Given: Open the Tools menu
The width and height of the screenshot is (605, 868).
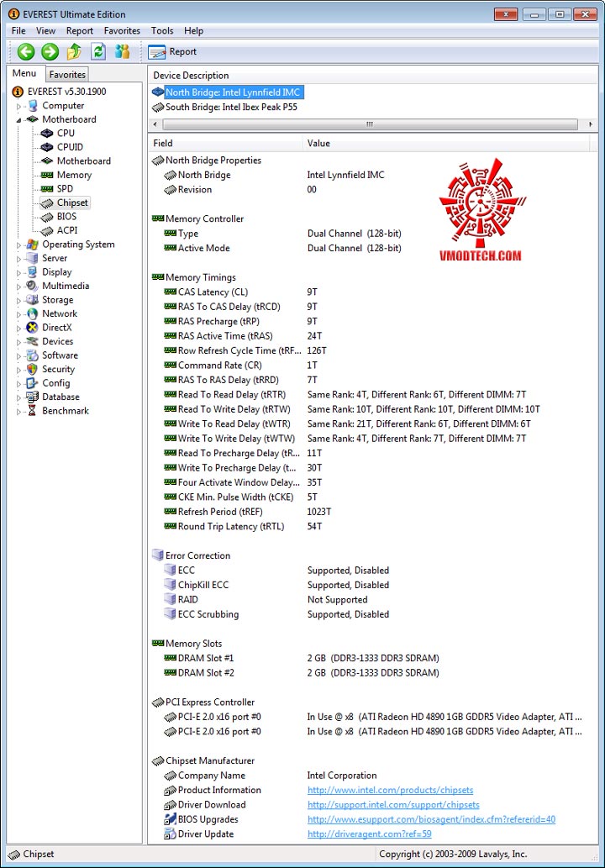Looking at the screenshot, I should [x=162, y=31].
